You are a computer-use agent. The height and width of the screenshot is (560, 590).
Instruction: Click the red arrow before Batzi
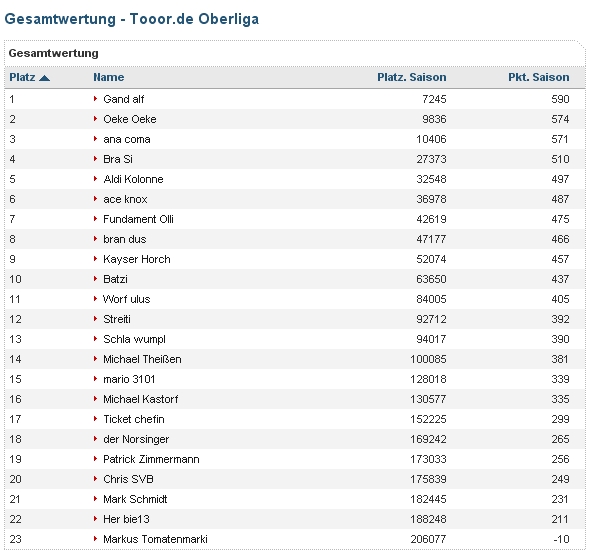coord(96,279)
